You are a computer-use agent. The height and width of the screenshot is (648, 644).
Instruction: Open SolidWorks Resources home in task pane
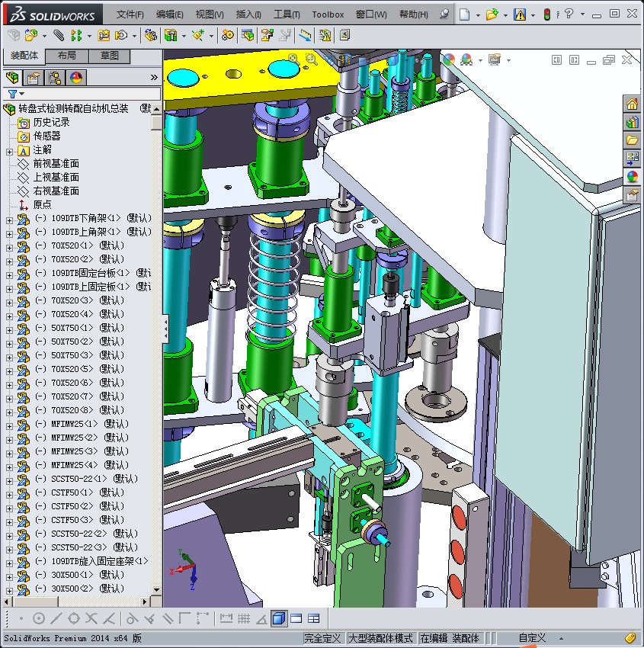632,104
